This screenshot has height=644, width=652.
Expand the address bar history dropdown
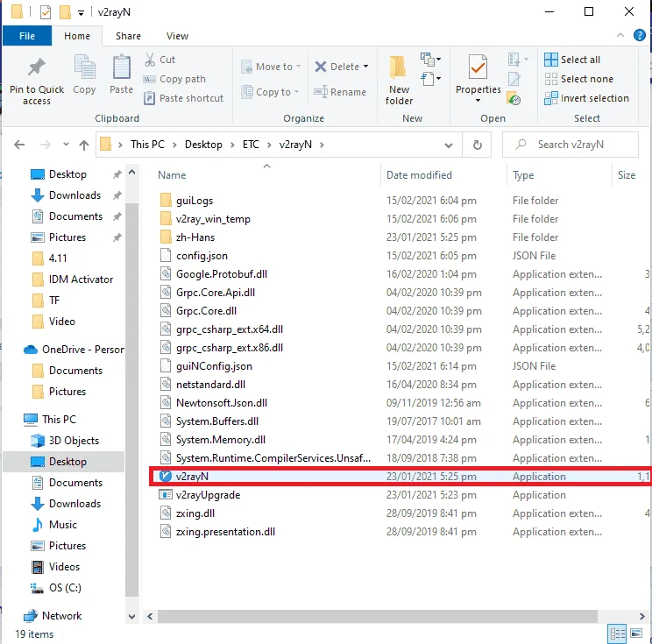point(449,145)
